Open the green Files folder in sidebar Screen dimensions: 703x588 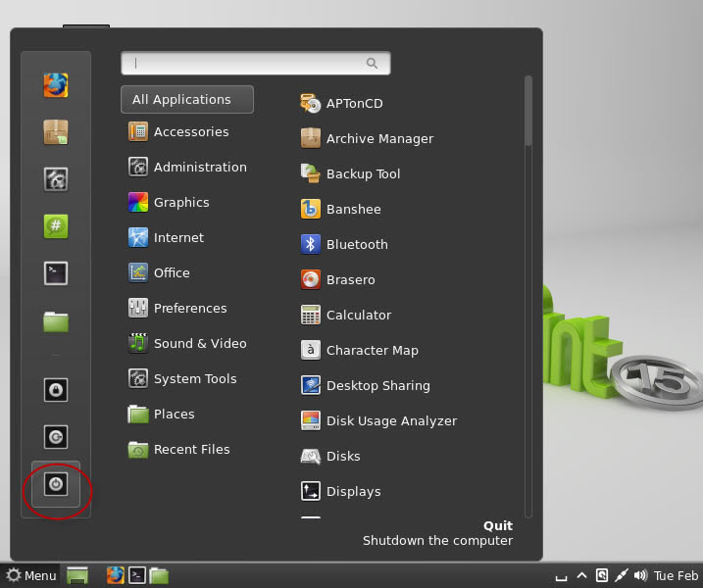click(56, 321)
